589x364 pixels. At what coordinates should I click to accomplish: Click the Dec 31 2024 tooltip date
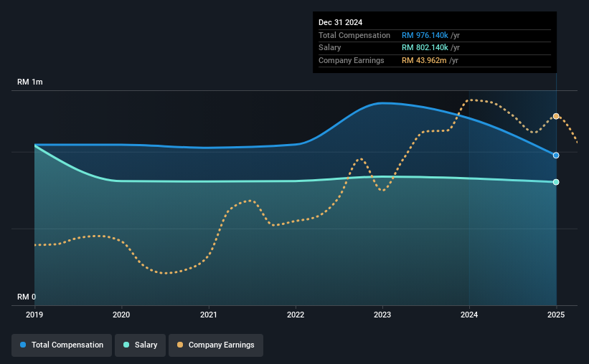pyautogui.click(x=340, y=22)
